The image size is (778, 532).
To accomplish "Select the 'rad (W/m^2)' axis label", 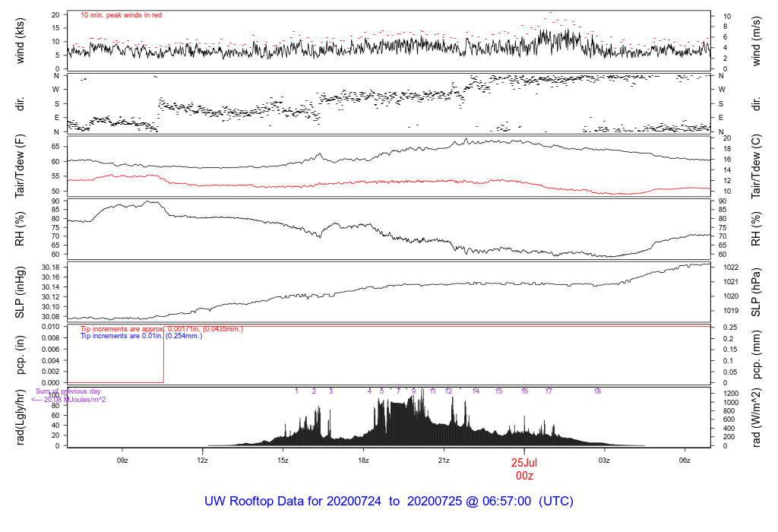I will pyautogui.click(x=756, y=418).
